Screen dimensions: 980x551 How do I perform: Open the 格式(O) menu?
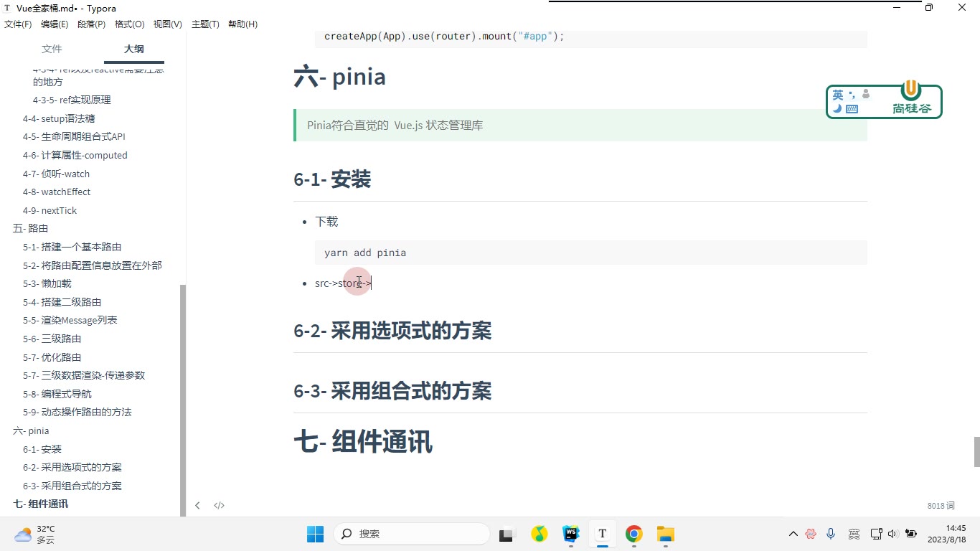(129, 24)
